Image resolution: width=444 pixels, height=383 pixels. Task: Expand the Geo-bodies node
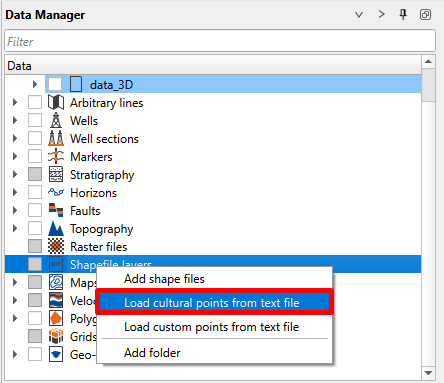point(15,354)
